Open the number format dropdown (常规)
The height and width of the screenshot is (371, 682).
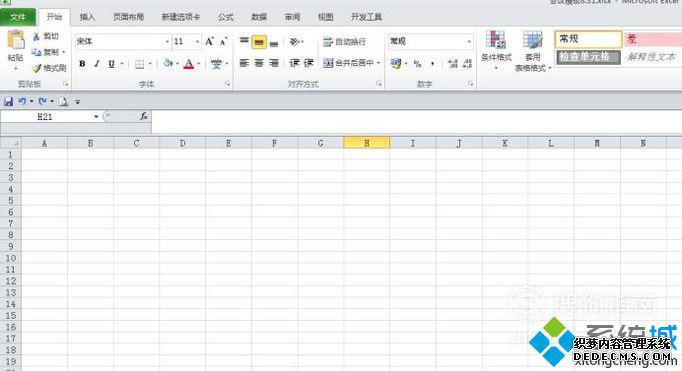[469, 42]
